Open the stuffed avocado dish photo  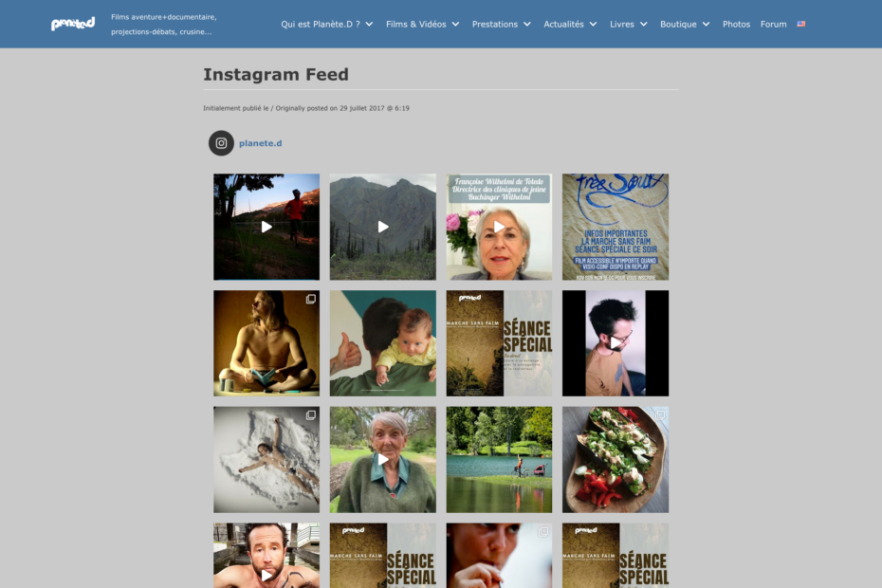(616, 460)
